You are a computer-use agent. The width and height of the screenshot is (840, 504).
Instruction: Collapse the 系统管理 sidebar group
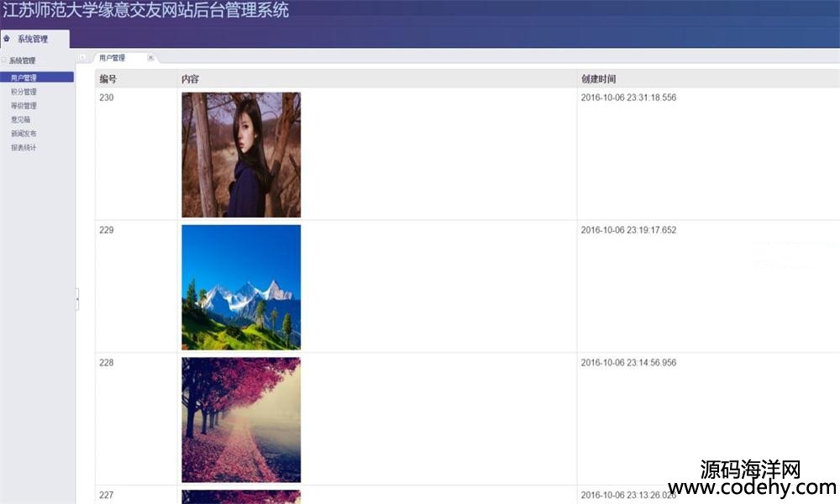[x=3, y=60]
